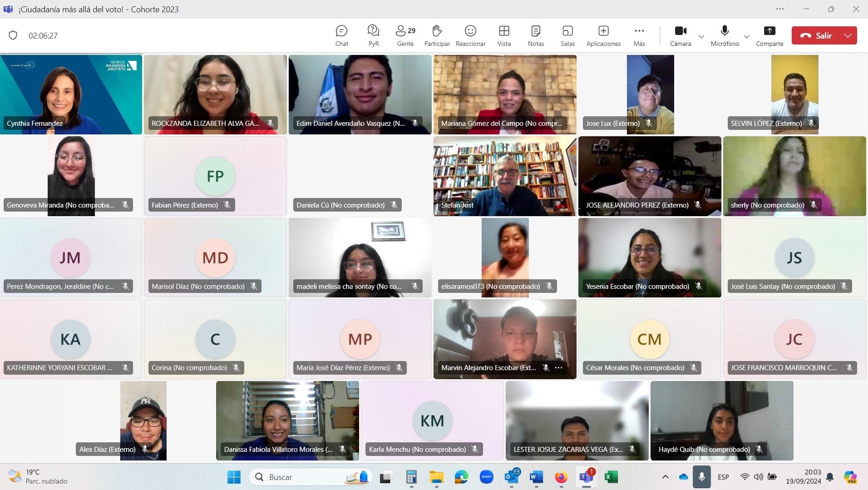Viewport: 868px width, 490px height.
Task: Show the Gente participants list
Action: point(405,35)
